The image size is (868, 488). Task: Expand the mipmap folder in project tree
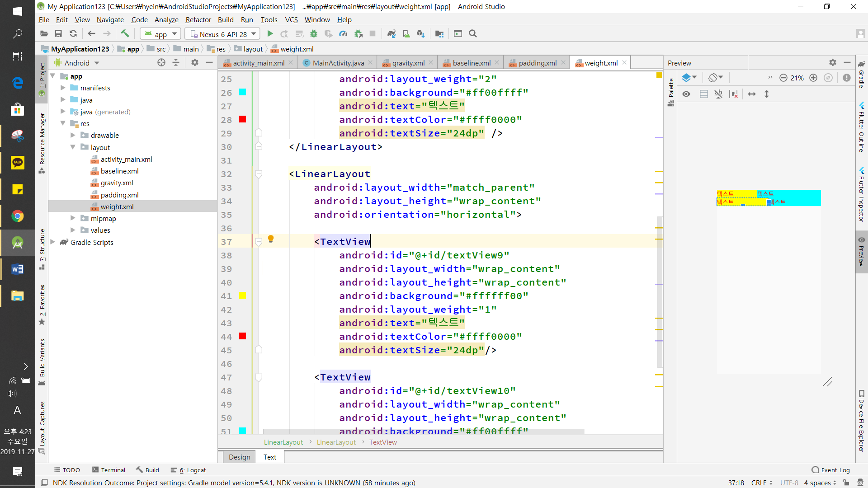tap(73, 218)
